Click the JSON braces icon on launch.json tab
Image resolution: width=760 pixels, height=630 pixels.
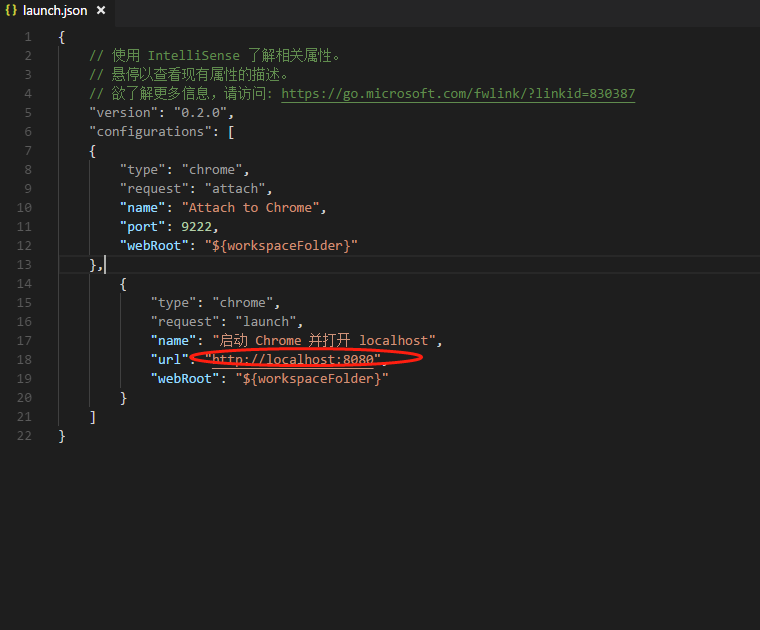[x=11, y=10]
